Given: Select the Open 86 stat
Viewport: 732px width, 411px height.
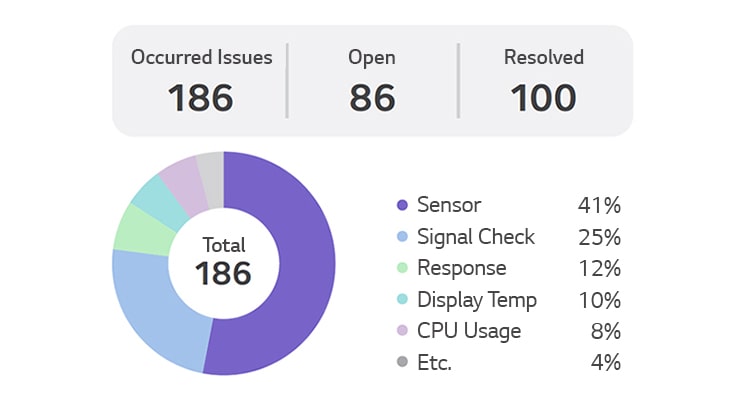Looking at the screenshot, I should tap(372, 80).
